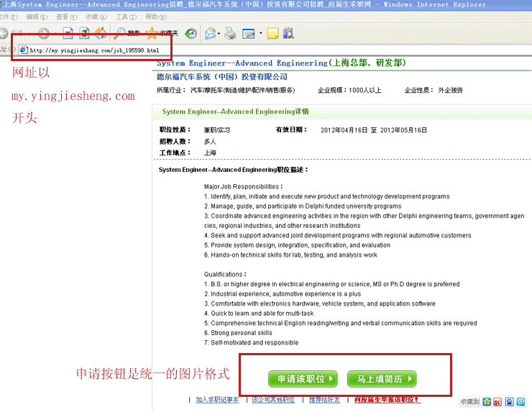Screen dimensions: 532x412
Task: Open the Favorites star toolbar button
Action: (162, 33)
